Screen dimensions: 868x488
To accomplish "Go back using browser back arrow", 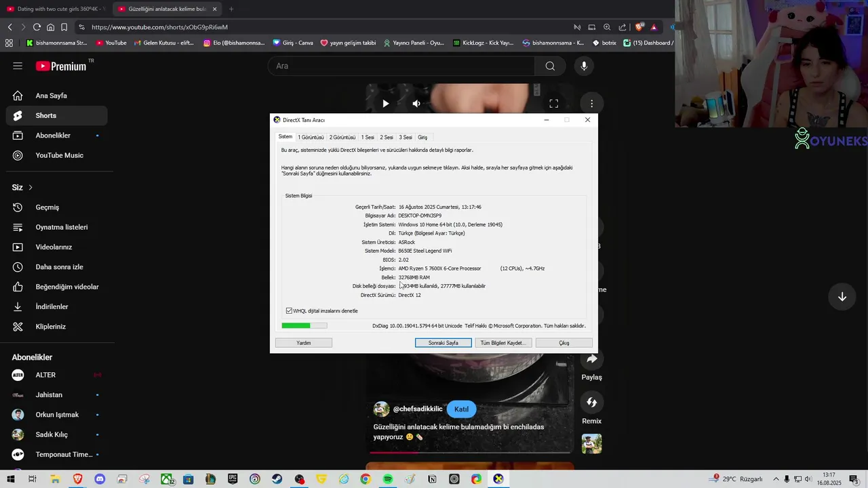I will [9, 27].
